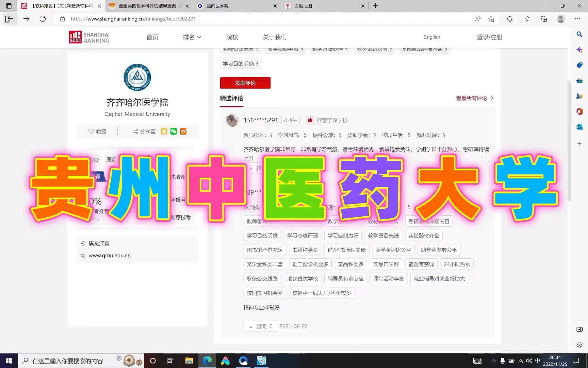
Task: Select the 奖学金评比公平 tag
Action: [393, 250]
